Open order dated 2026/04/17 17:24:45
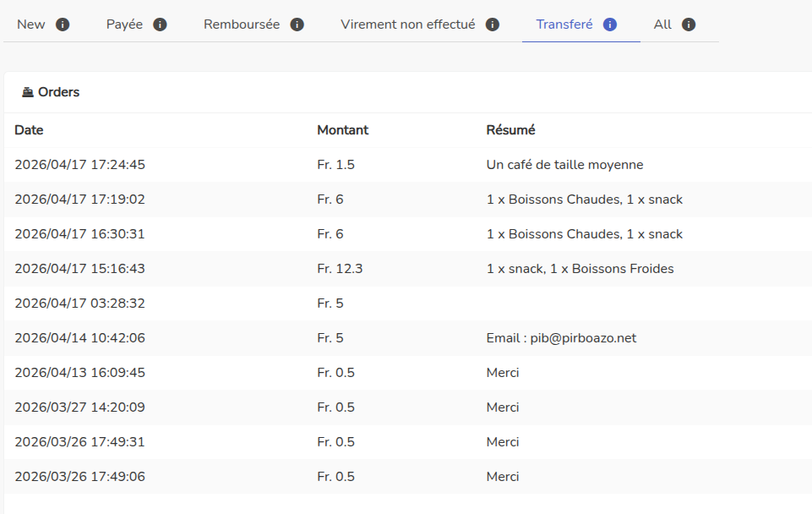 [x=79, y=165]
